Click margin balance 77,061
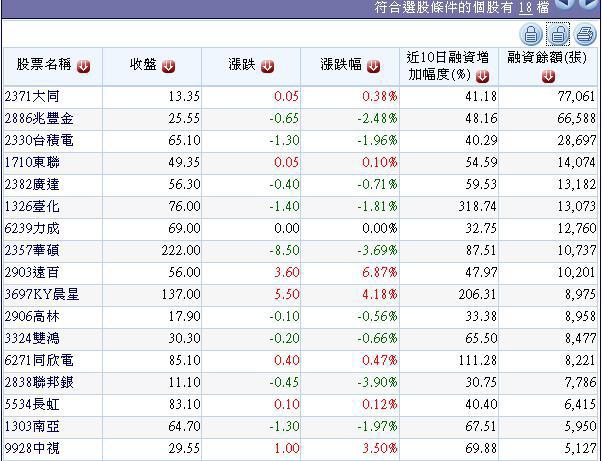This screenshot has width=603, height=461. (x=576, y=96)
